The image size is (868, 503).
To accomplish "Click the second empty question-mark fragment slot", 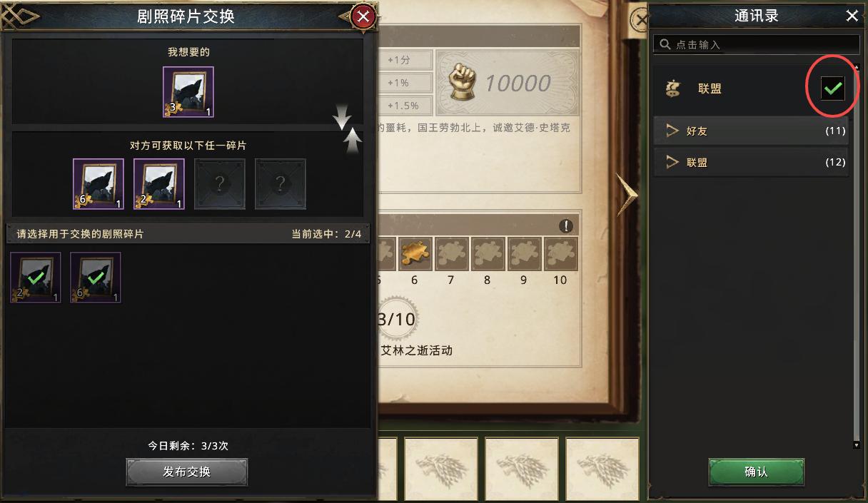I will (x=281, y=184).
